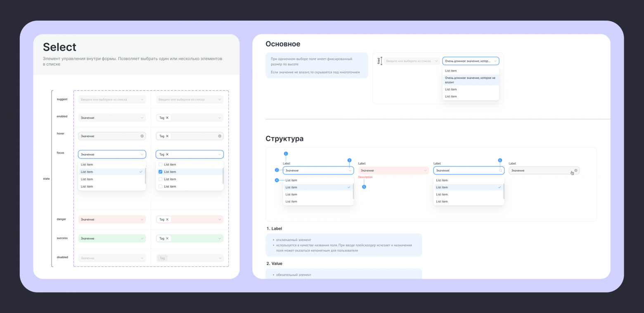Expand the enabled Tag select chevron
644x313 pixels.
220,118
